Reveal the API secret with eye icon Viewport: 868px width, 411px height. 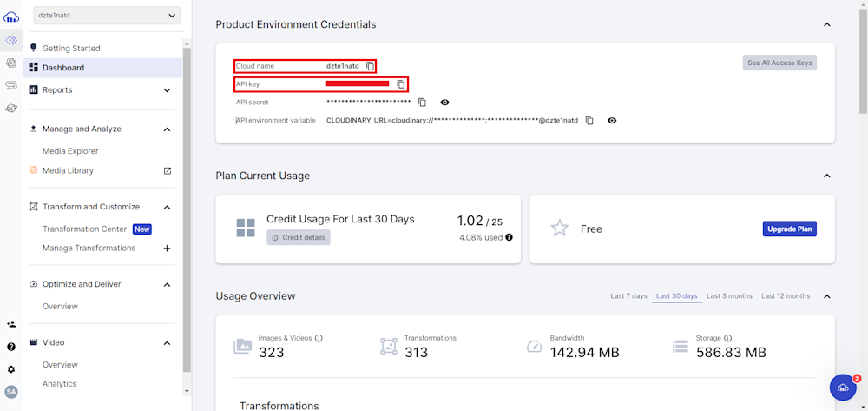[444, 103]
